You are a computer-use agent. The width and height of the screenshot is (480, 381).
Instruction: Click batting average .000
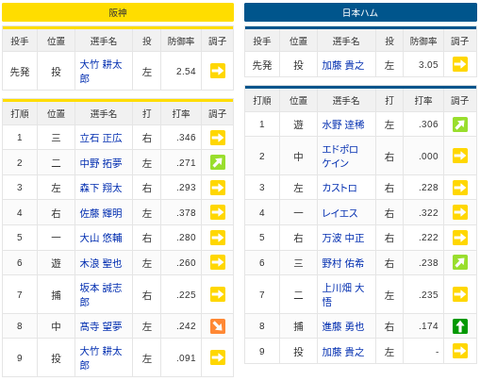click(428, 156)
